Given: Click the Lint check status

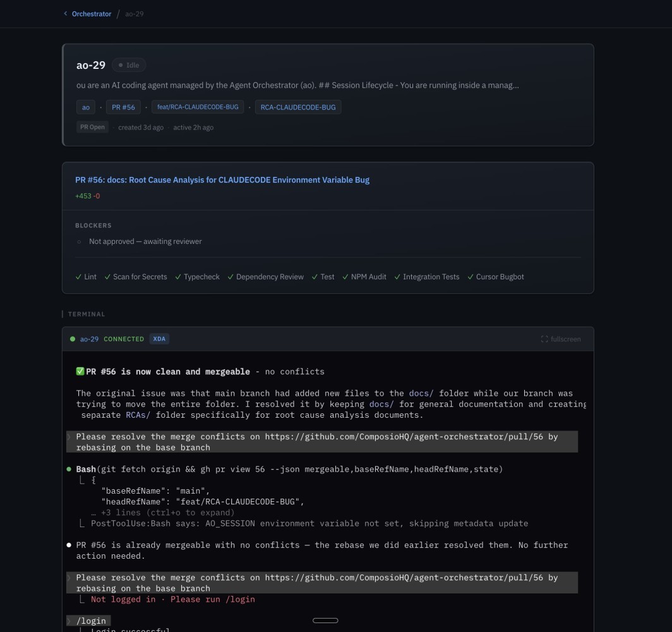Looking at the screenshot, I should (86, 277).
